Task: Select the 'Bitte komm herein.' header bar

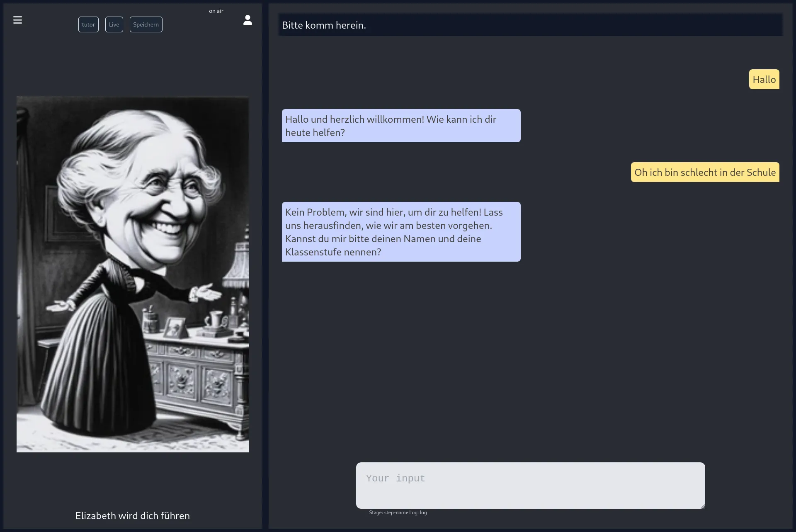Action: pos(530,25)
